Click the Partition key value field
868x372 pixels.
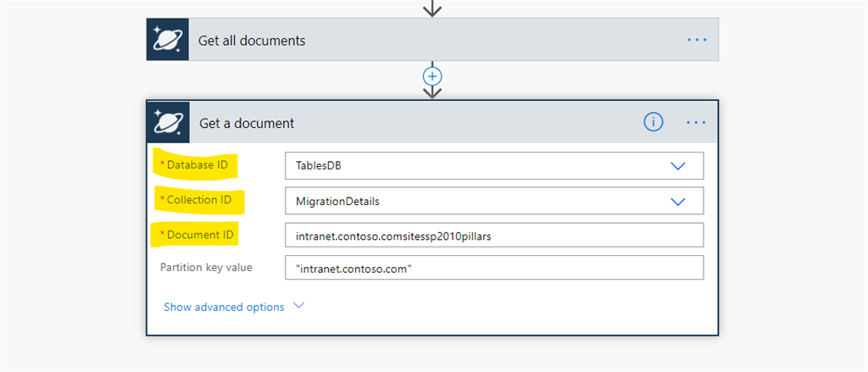(x=494, y=268)
